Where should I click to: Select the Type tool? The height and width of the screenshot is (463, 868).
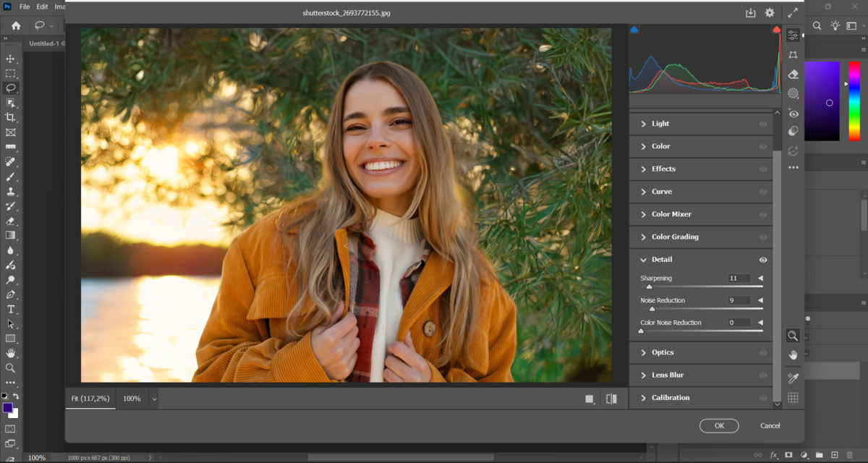(x=10, y=309)
